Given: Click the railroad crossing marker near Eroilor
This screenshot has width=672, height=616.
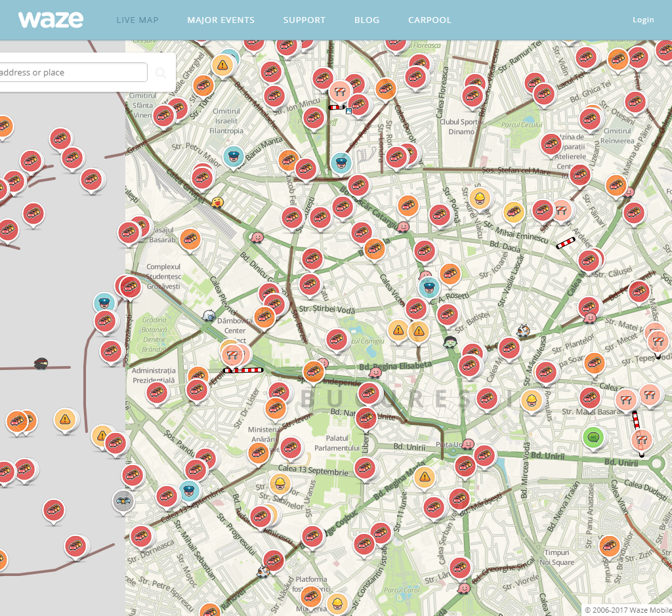Looking at the screenshot, I should tap(244, 370).
